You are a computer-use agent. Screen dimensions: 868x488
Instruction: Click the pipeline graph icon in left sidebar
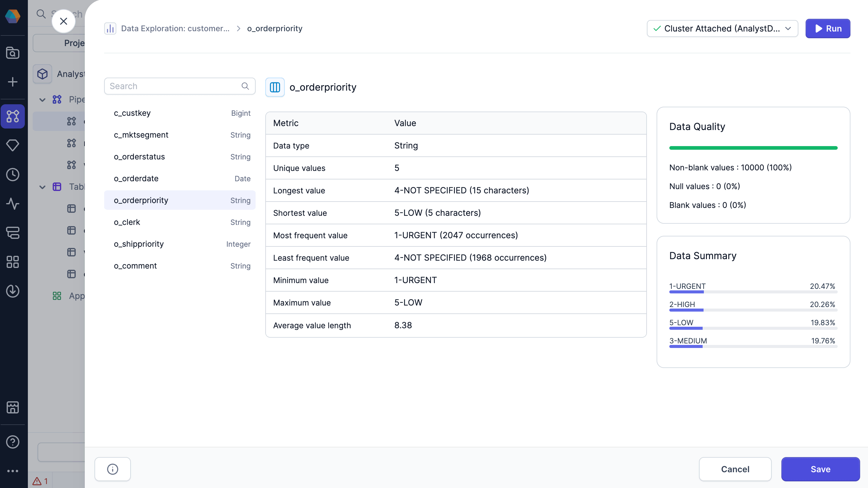pyautogui.click(x=13, y=116)
